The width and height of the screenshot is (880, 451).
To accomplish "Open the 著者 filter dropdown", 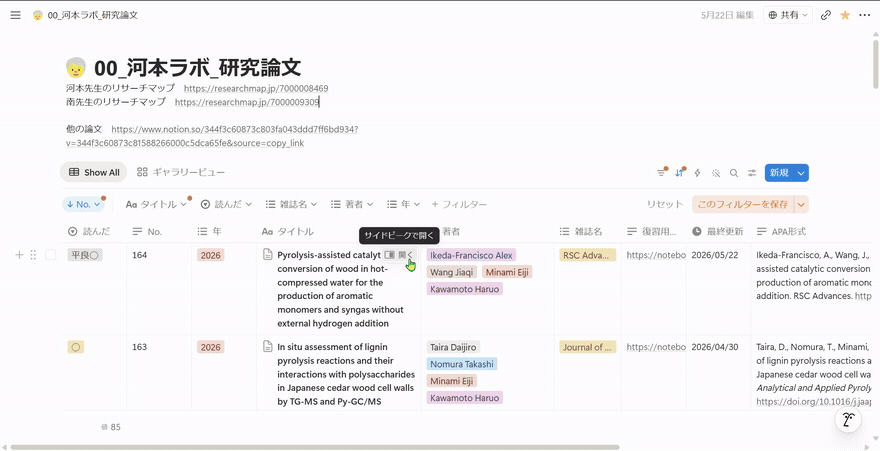I will (352, 204).
